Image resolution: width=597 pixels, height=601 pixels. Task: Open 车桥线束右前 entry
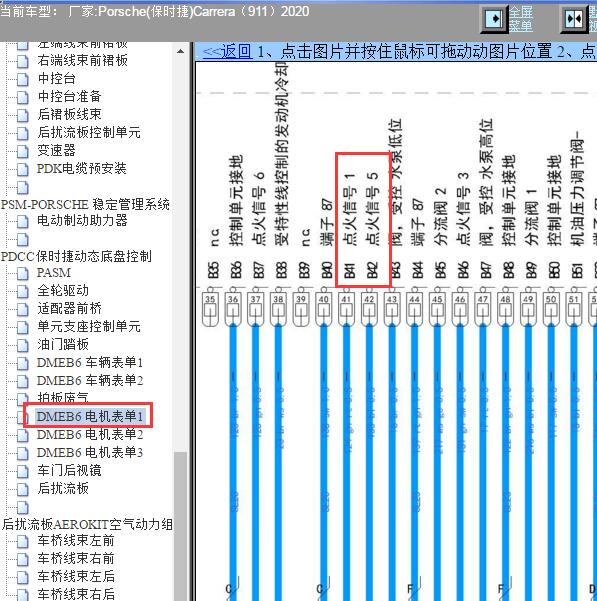pos(76,559)
